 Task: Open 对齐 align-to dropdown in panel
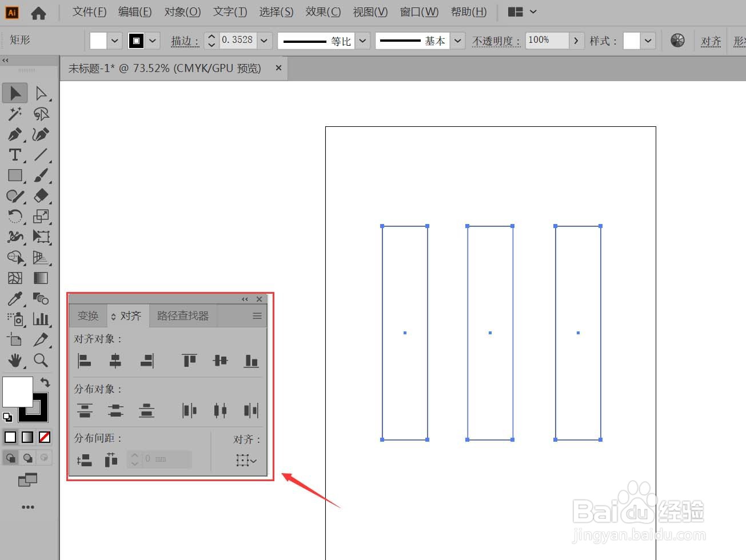[x=246, y=460]
